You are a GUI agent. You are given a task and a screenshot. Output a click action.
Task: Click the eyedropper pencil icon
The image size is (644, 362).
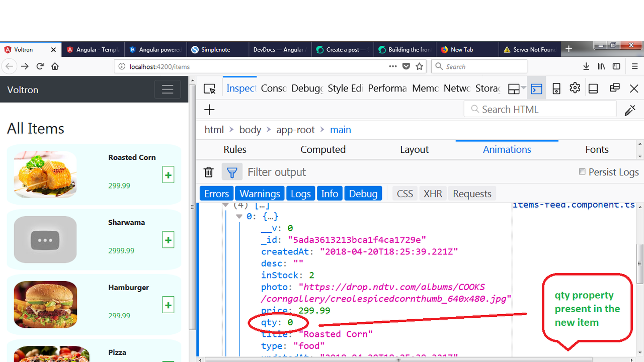pyautogui.click(x=630, y=110)
